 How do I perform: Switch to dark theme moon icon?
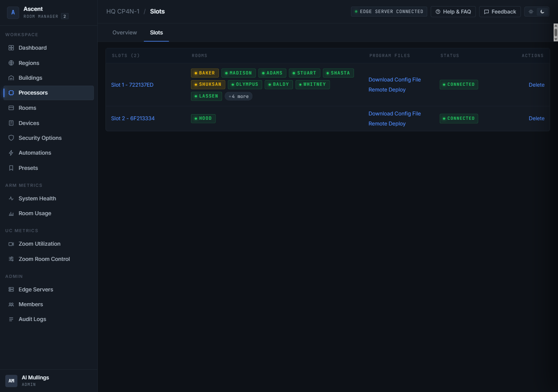pyautogui.click(x=542, y=12)
